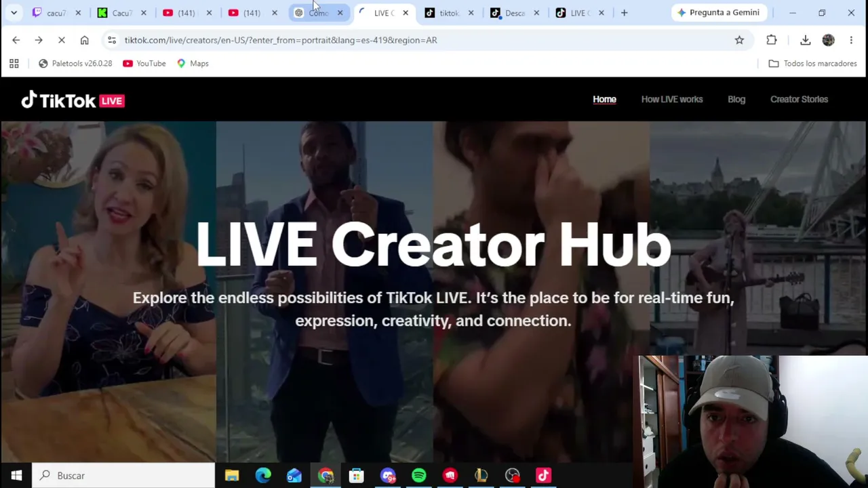Viewport: 868px width, 488px height.
Task: Open League of Legends from the taskbar
Action: [481, 475]
